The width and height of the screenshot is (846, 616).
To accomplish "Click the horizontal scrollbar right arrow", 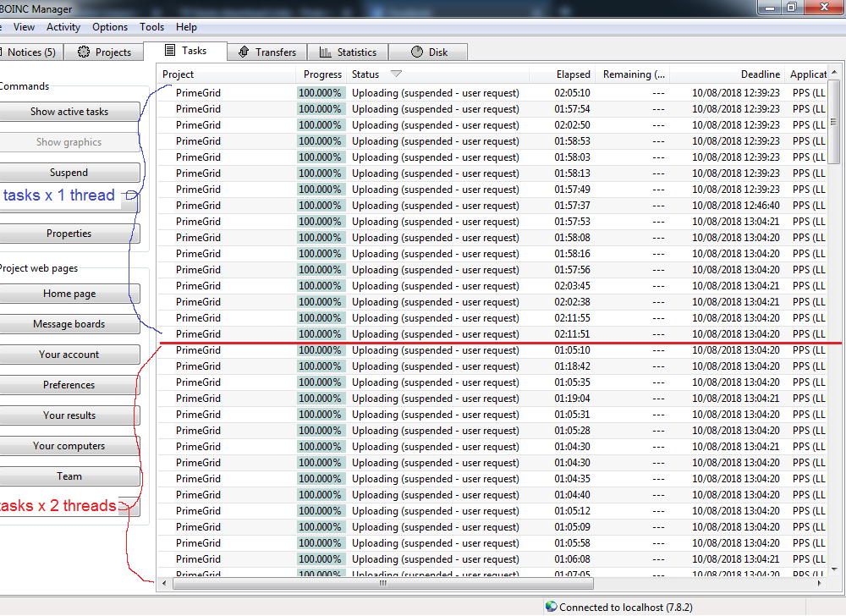I will (820, 583).
